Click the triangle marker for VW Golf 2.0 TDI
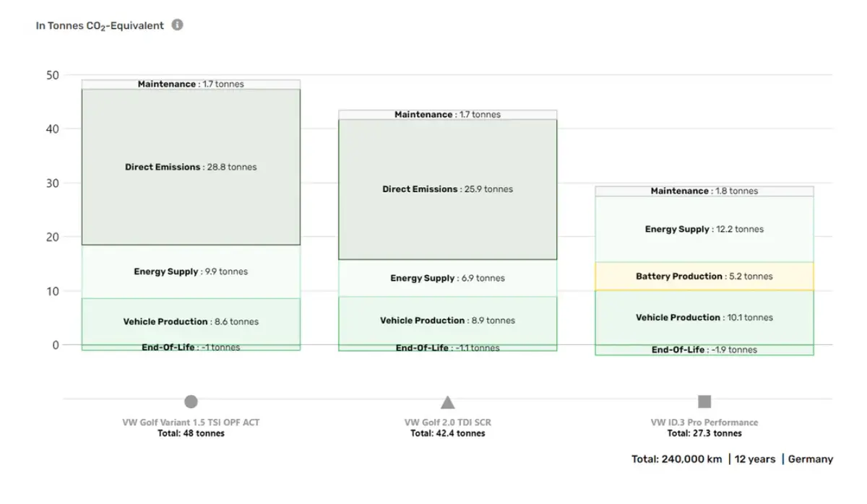This screenshot has height=504, width=867. point(448,402)
